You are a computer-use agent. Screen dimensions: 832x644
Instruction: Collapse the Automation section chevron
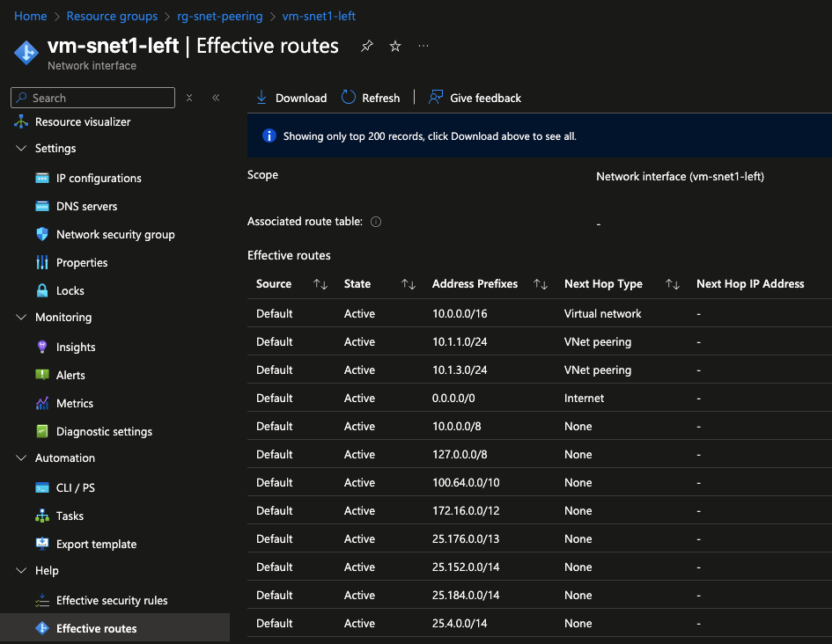[21, 457]
